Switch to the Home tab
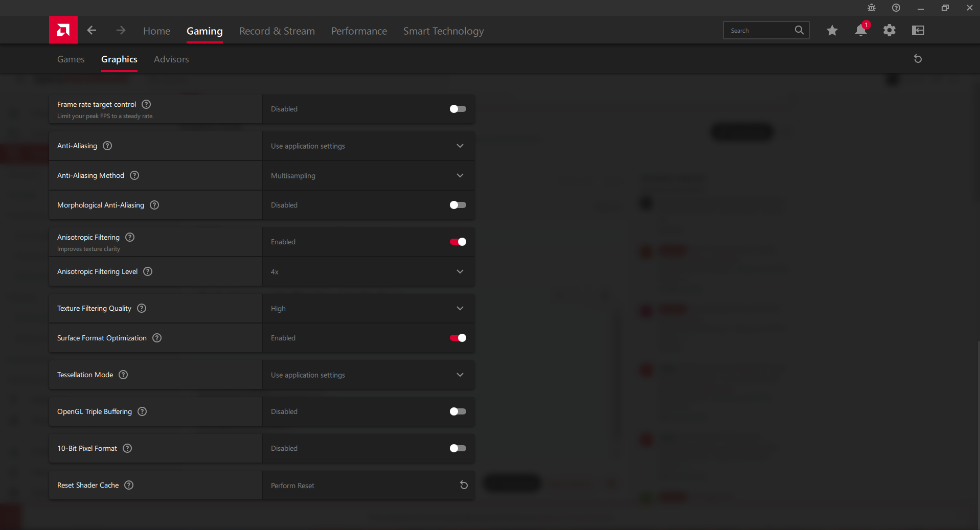The width and height of the screenshot is (980, 530). click(x=157, y=31)
